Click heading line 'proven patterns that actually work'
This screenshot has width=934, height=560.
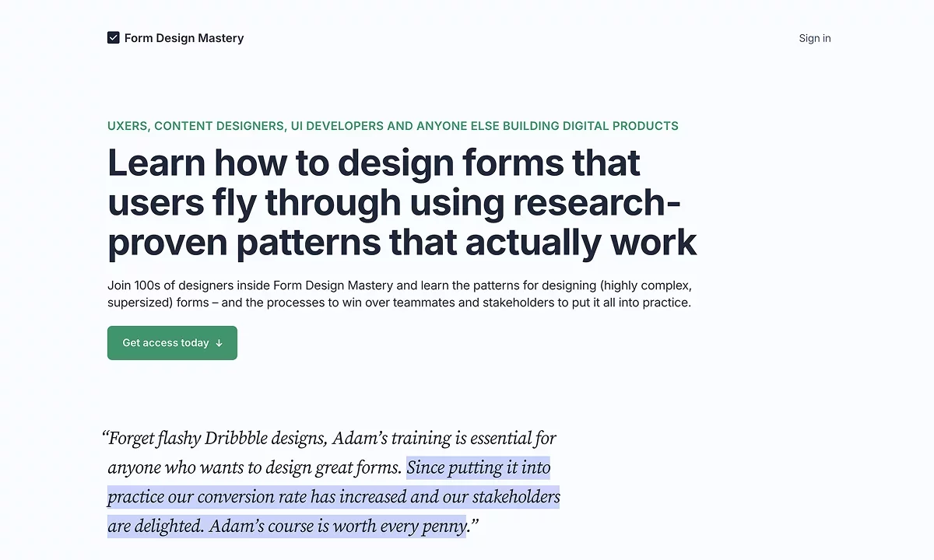[402, 242]
